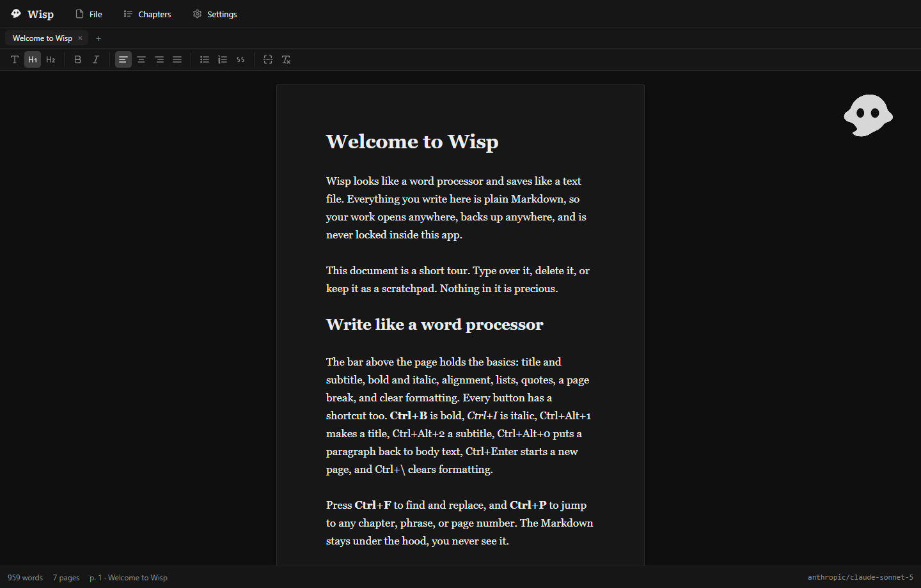Click the paragraph starting "Press Ctrl+F"
This screenshot has height=588, width=921.
click(x=460, y=523)
